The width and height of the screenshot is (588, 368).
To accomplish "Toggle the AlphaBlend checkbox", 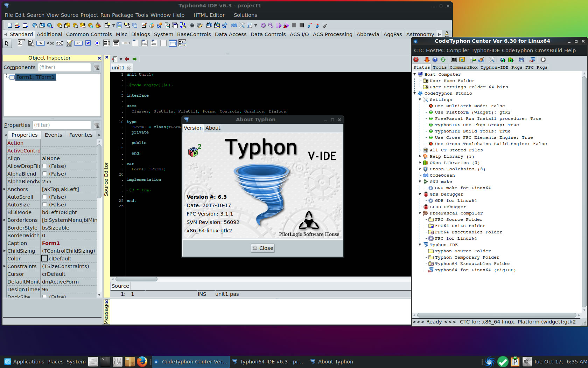I will [45, 174].
